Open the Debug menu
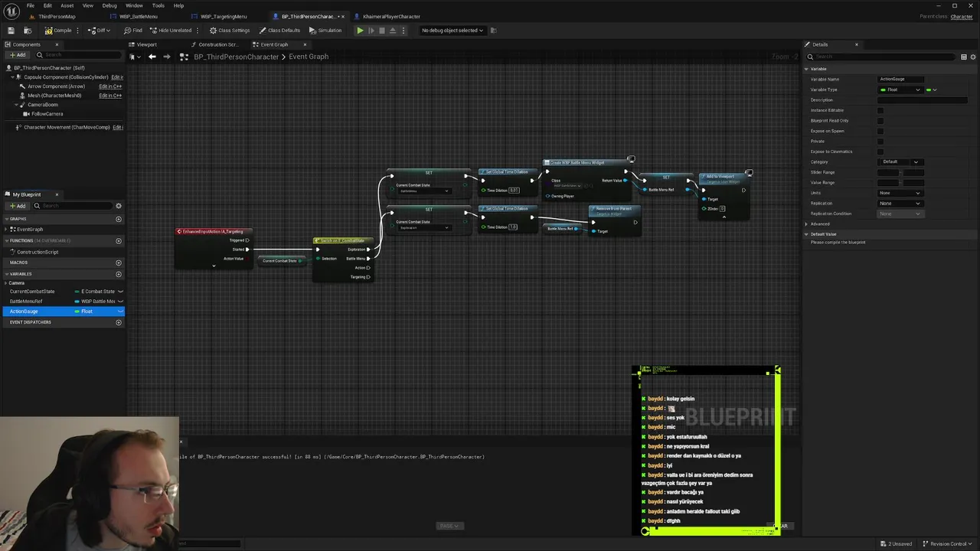The image size is (980, 551). [109, 5]
